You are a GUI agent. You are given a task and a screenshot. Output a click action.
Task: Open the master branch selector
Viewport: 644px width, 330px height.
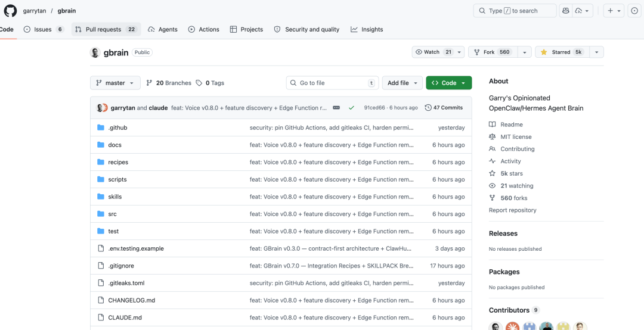click(x=115, y=83)
